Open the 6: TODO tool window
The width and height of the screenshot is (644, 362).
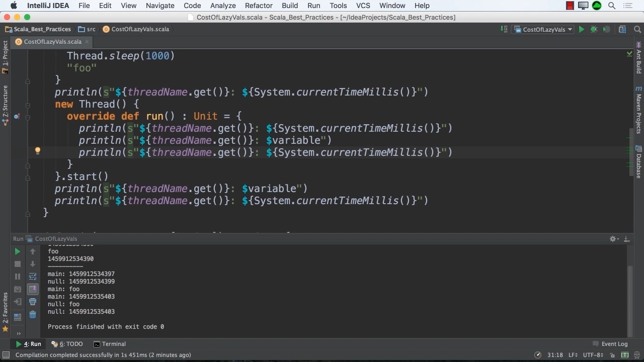[67, 344]
